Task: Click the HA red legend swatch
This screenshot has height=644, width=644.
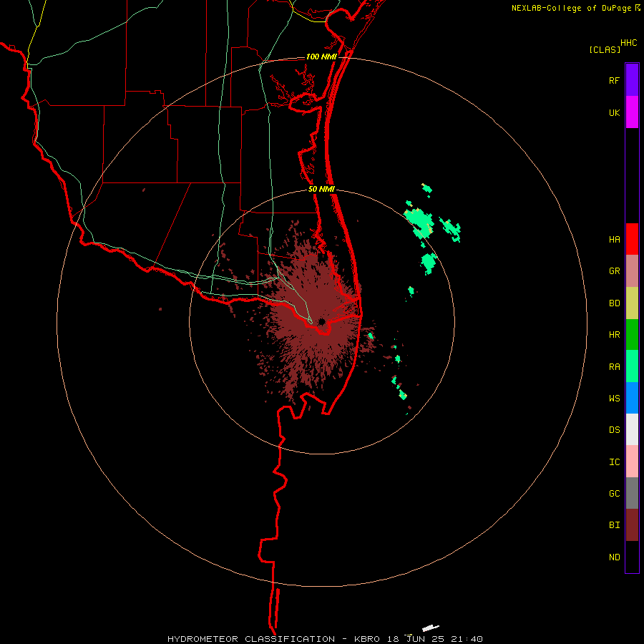Action: pos(632,239)
